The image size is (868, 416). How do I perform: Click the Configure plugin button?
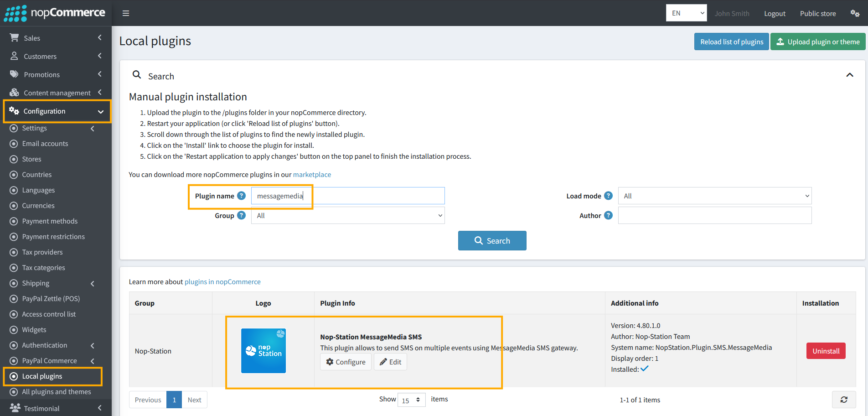point(346,362)
